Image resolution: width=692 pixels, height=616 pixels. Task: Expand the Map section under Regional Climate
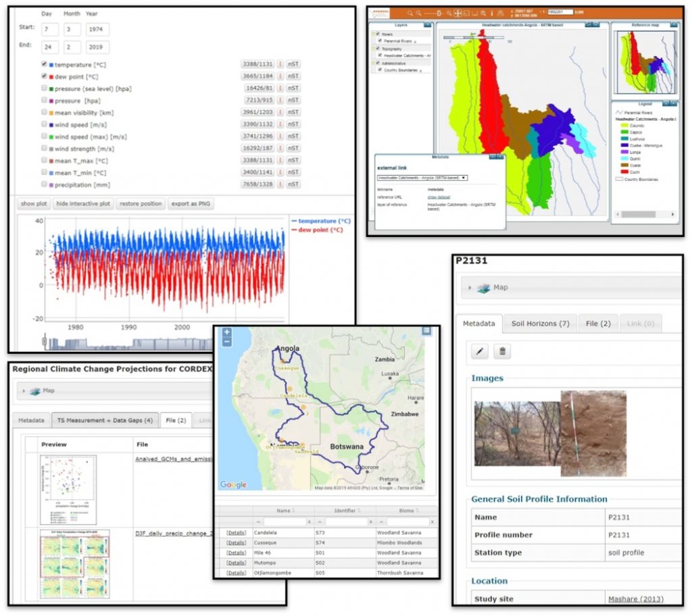pyautogui.click(x=25, y=390)
